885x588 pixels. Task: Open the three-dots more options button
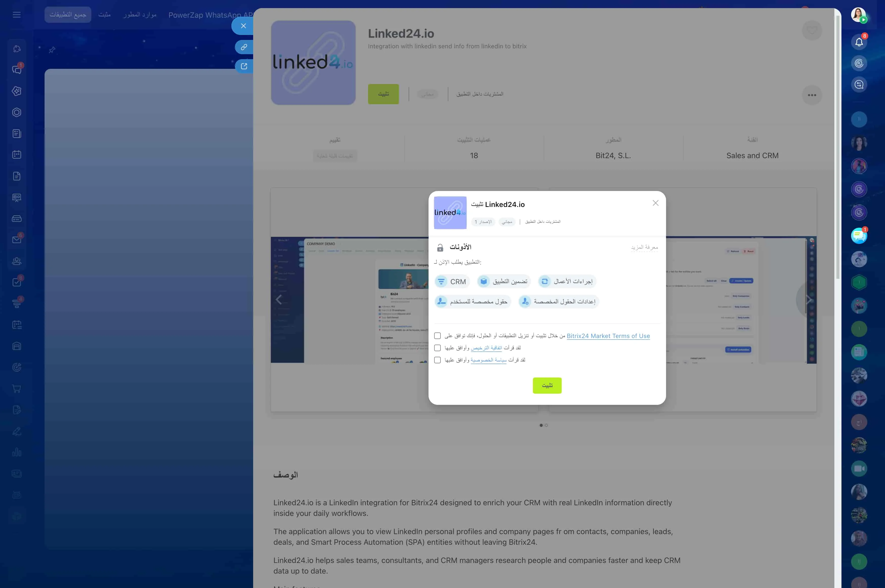(812, 95)
